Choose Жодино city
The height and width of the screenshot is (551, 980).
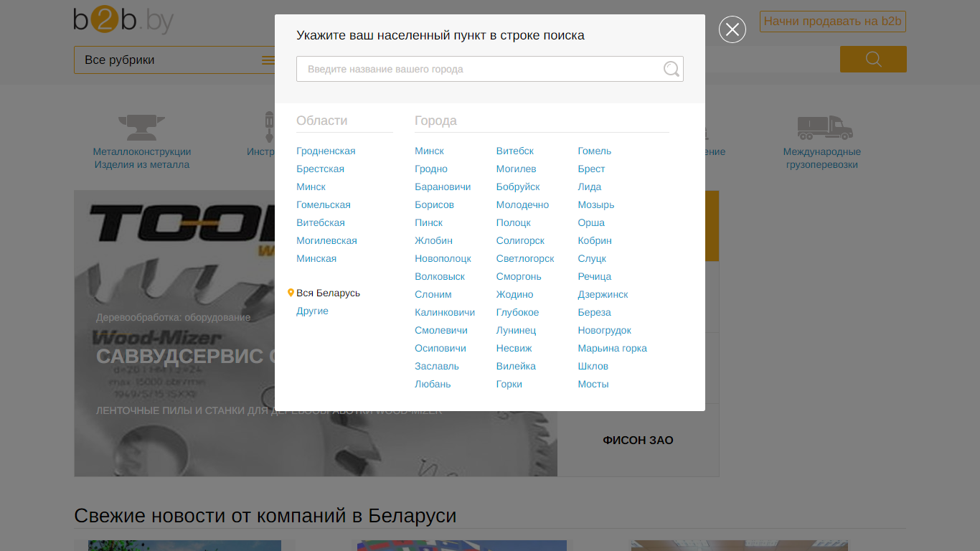514,294
